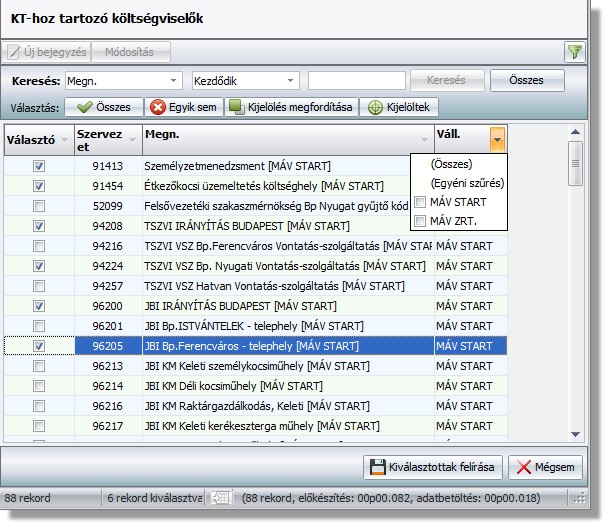Open Választó column filter arrow
The height and width of the screenshot is (525, 606).
65,140
